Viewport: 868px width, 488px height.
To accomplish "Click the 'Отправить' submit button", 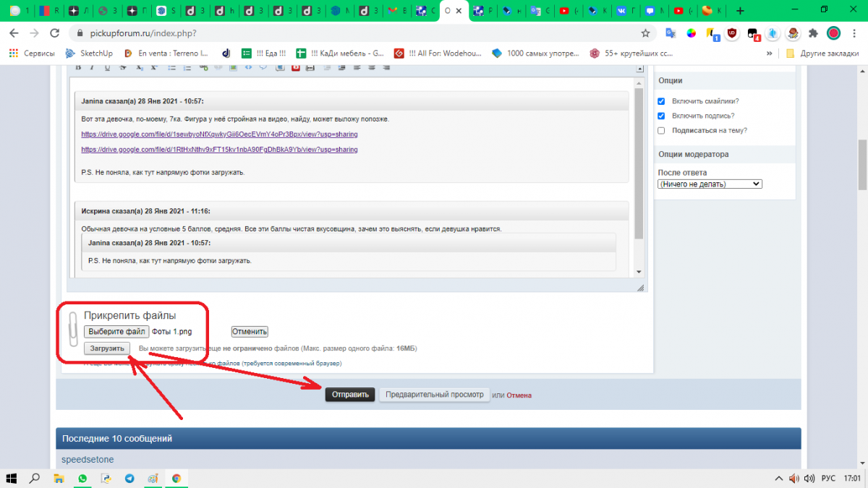I will click(x=350, y=395).
